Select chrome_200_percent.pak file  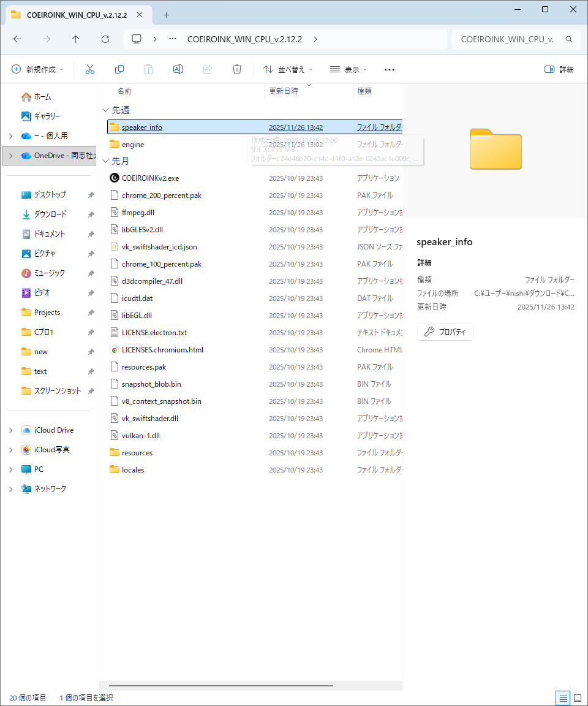tap(255, 195)
